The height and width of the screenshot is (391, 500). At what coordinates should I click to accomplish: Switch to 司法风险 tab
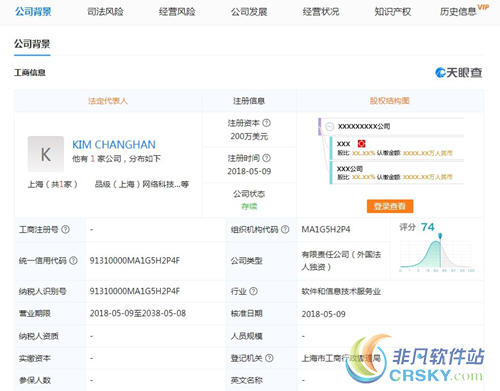click(x=105, y=12)
